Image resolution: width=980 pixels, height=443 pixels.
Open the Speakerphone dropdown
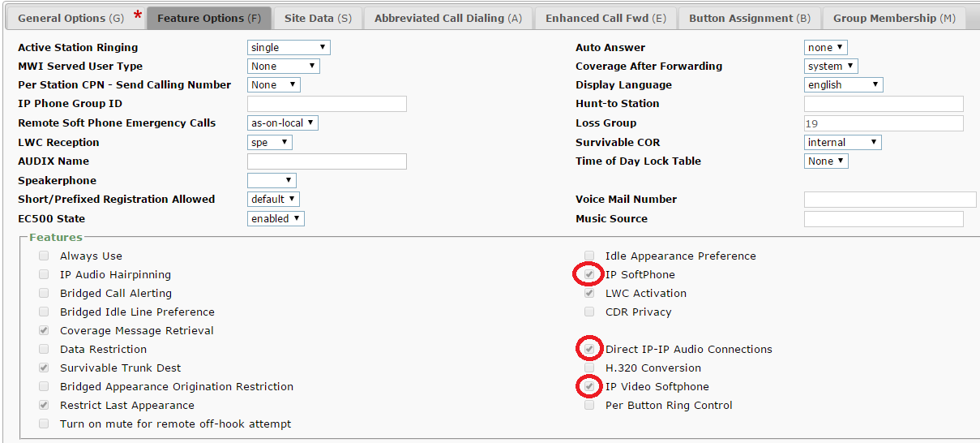coord(272,181)
